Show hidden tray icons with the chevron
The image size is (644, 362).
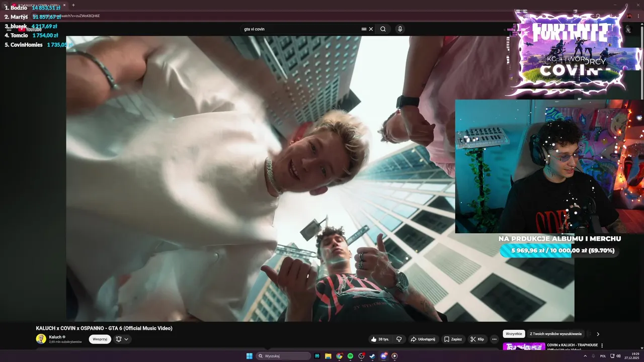point(585,356)
